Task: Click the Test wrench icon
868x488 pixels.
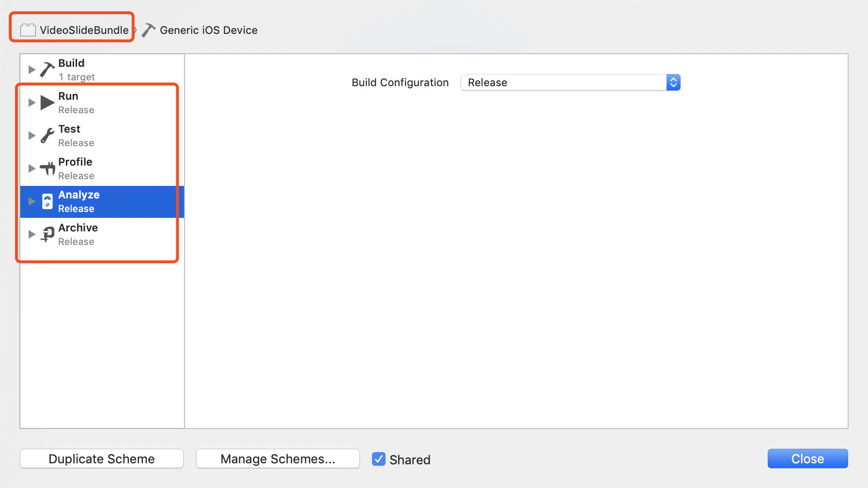Action: pyautogui.click(x=47, y=136)
